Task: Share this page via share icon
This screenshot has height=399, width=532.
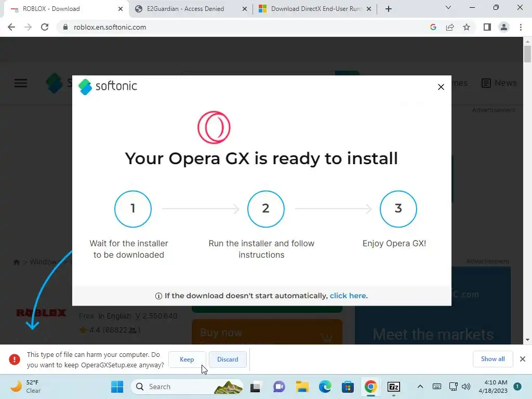Action: click(x=450, y=27)
